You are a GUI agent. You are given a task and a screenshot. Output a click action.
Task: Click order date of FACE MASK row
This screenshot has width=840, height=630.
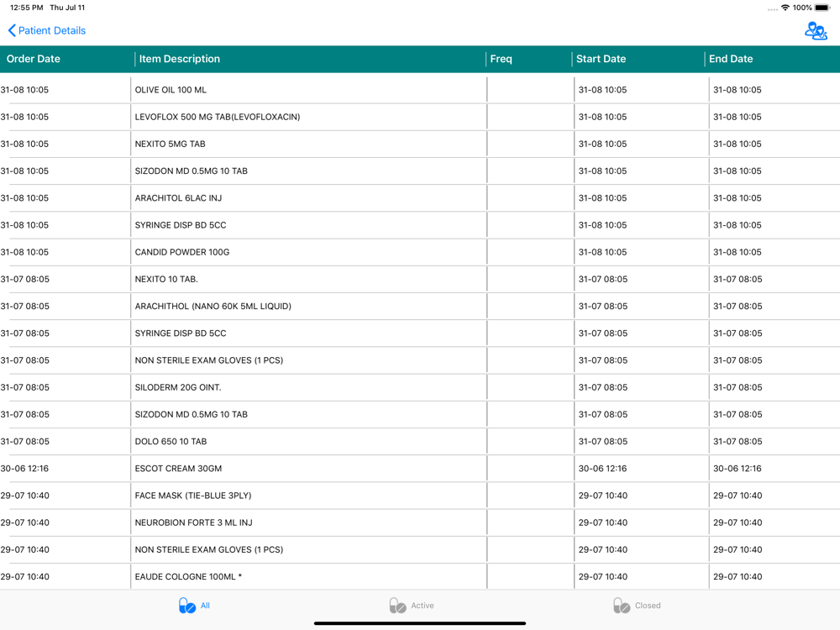coord(24,496)
